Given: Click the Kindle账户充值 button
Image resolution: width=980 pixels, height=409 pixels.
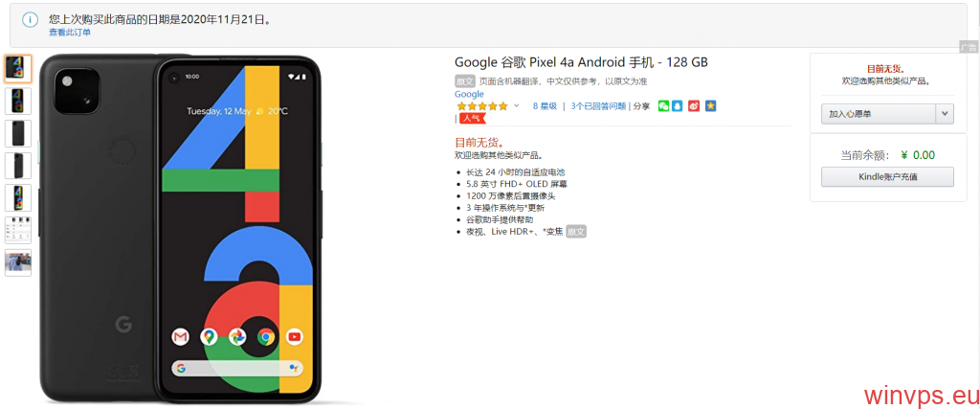Looking at the screenshot, I should 887,177.
